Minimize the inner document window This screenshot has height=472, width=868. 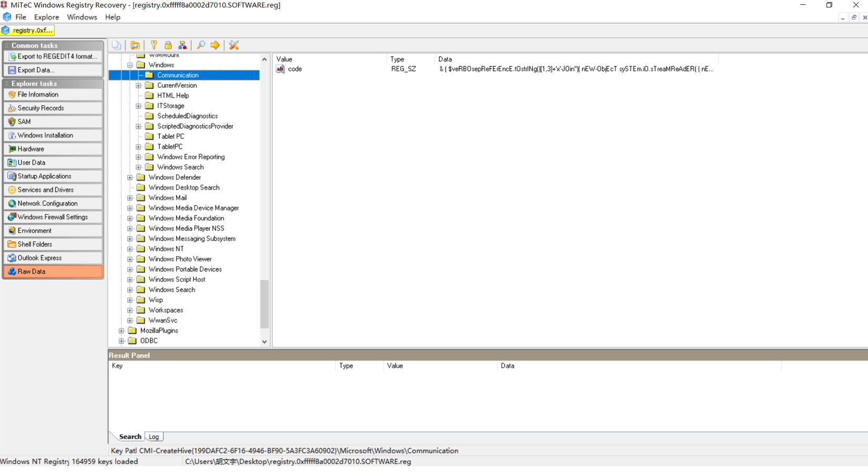pyautogui.click(x=843, y=17)
